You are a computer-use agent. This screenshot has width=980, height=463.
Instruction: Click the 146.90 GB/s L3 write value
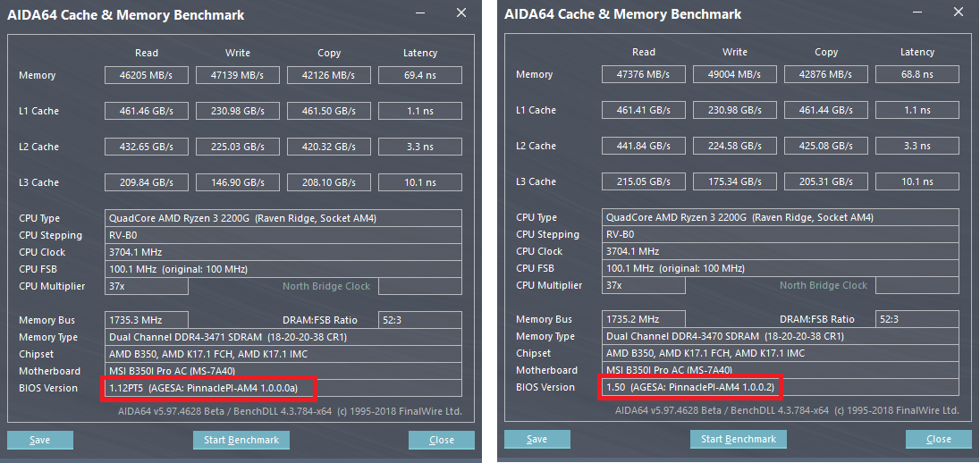click(238, 183)
